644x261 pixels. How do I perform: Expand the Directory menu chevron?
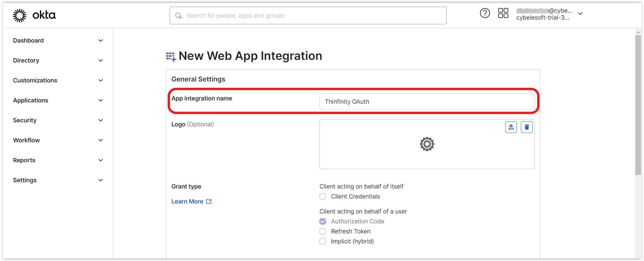coord(101,61)
